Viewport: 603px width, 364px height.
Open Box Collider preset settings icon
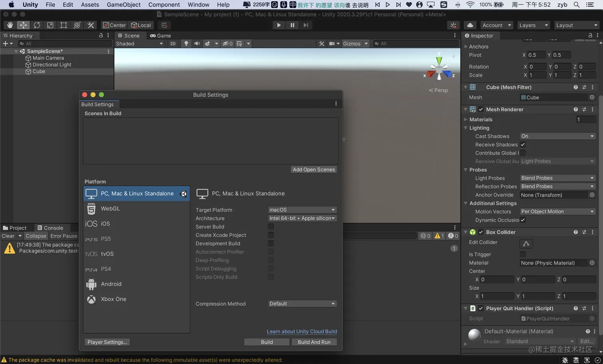pos(584,232)
